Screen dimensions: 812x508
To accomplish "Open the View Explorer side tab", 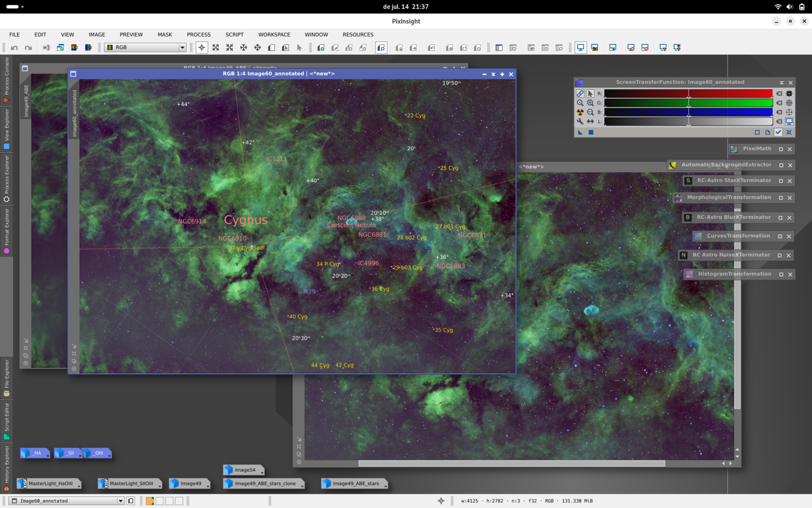I will point(6,130).
